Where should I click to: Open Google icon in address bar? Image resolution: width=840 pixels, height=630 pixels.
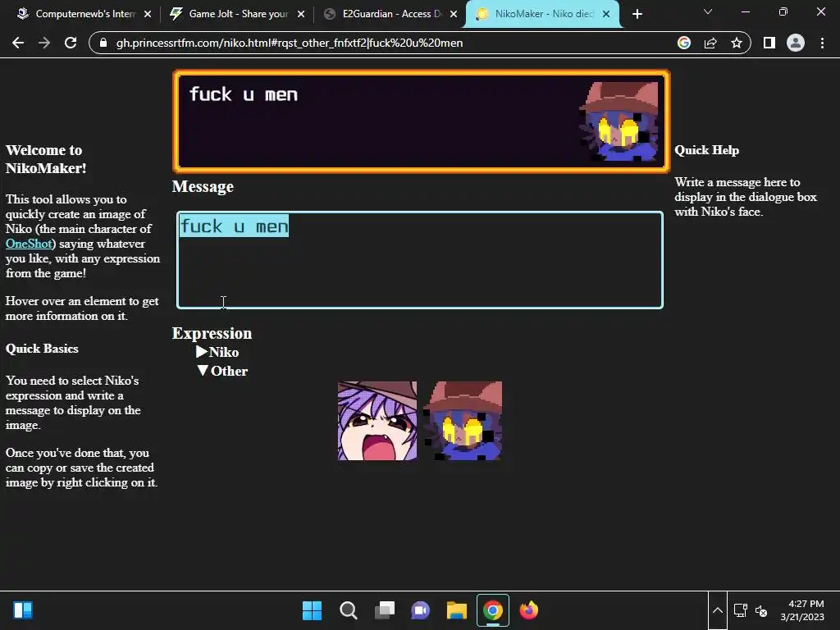click(684, 43)
